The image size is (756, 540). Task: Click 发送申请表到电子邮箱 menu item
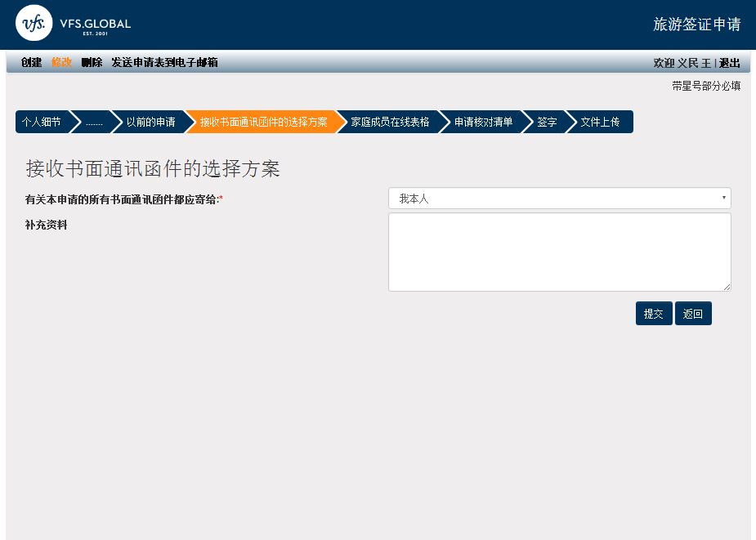coord(164,63)
